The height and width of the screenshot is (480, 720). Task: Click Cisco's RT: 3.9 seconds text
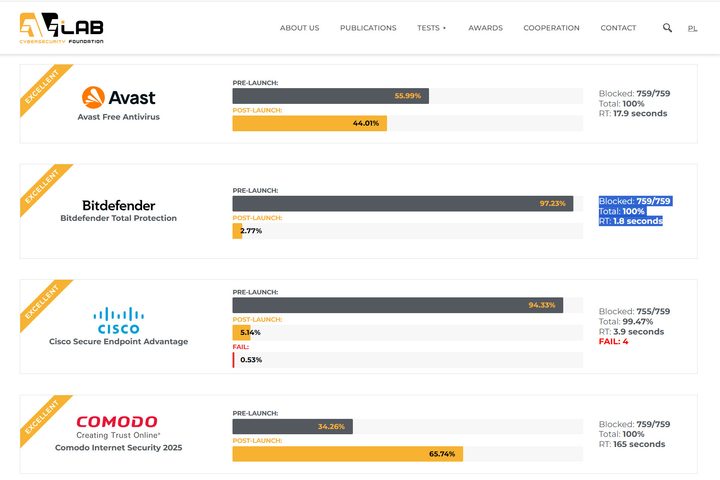pos(631,332)
